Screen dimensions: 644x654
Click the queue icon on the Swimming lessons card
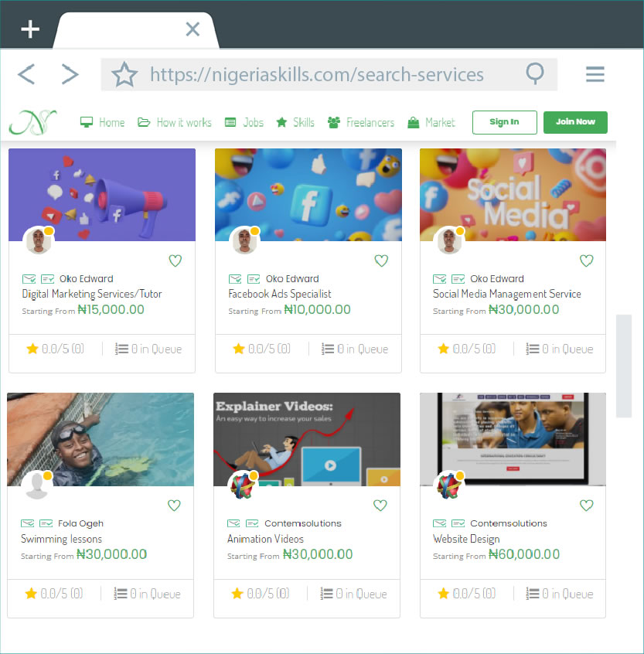click(x=121, y=594)
